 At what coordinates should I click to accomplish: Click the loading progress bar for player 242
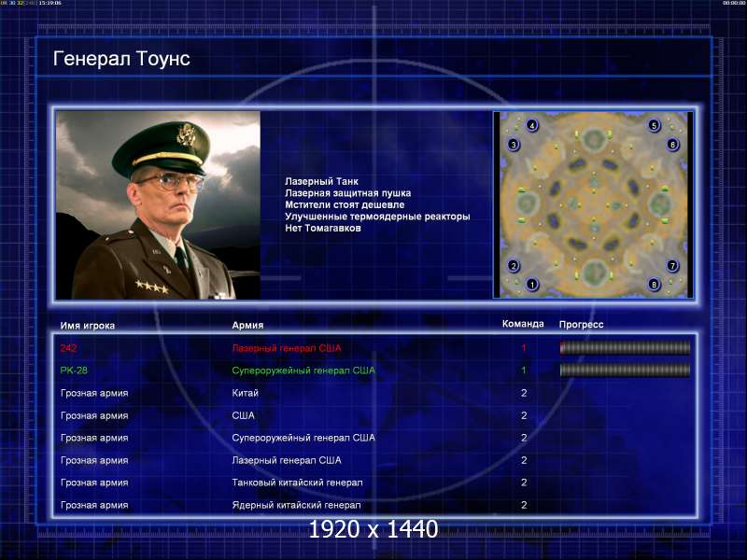[625, 348]
